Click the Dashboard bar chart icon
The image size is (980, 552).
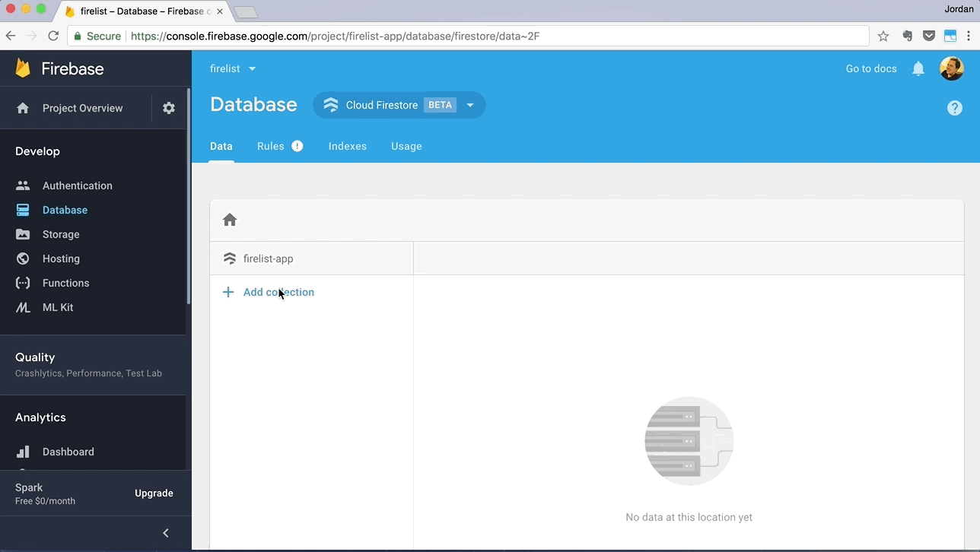click(23, 452)
